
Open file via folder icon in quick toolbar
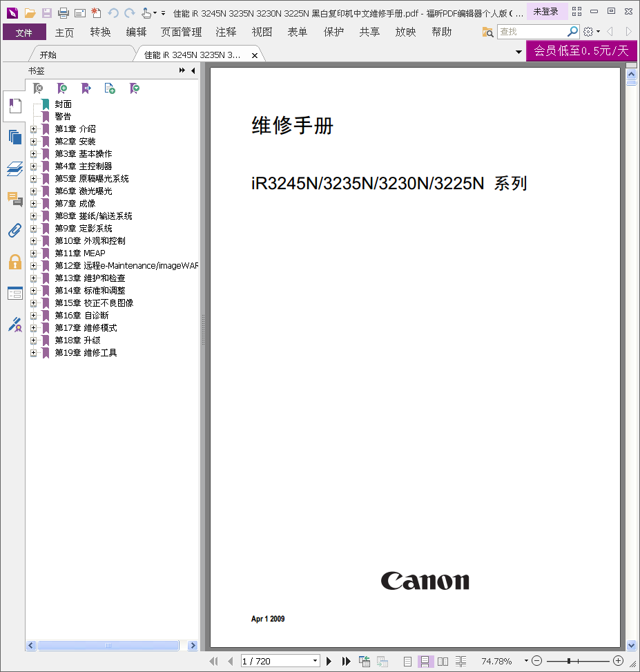pos(30,13)
